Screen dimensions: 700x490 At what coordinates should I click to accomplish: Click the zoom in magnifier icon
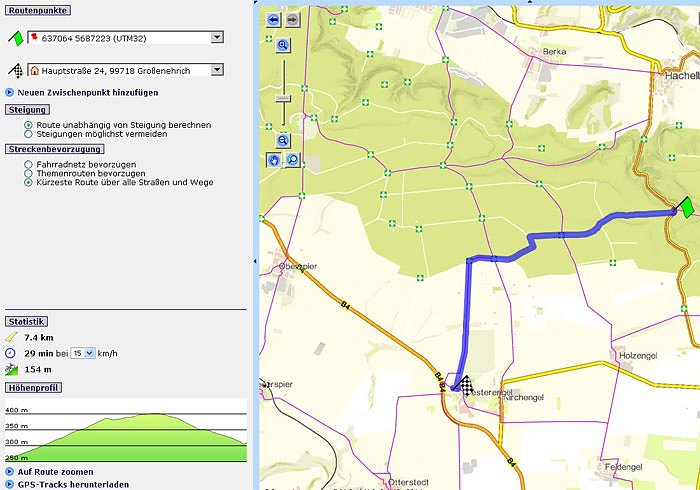point(283,45)
